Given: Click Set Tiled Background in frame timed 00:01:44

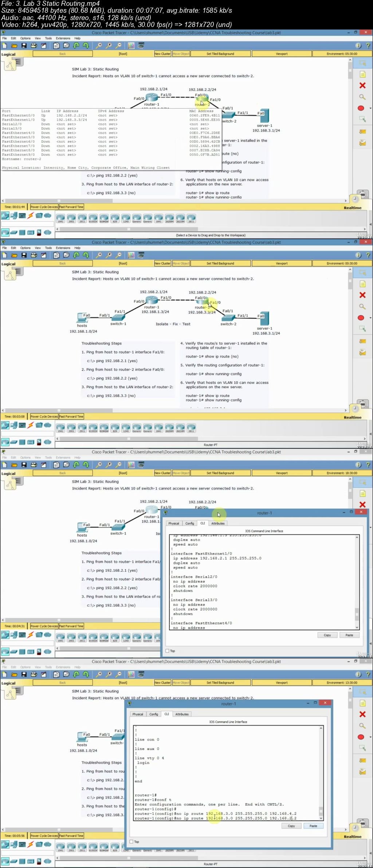Looking at the screenshot, I should 220,54.
